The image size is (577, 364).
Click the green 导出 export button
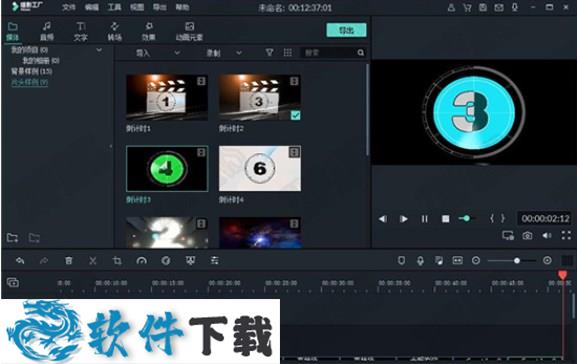point(346,30)
